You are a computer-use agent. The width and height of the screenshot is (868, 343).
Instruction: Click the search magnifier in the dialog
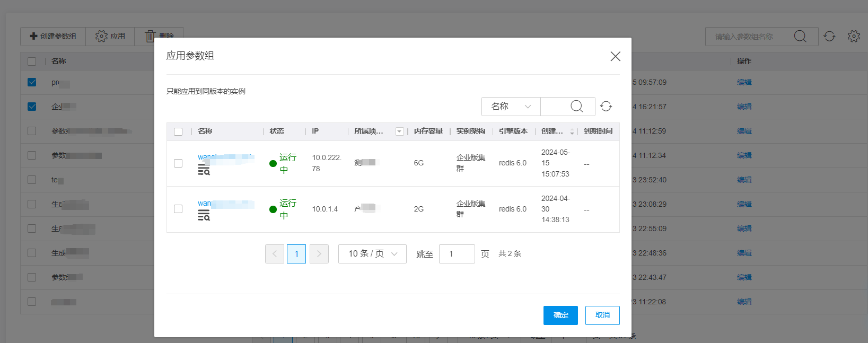point(576,107)
